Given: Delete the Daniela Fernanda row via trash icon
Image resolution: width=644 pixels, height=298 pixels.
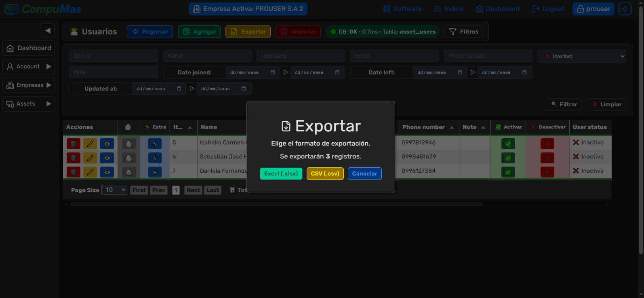Looking at the screenshot, I should click(x=73, y=172).
